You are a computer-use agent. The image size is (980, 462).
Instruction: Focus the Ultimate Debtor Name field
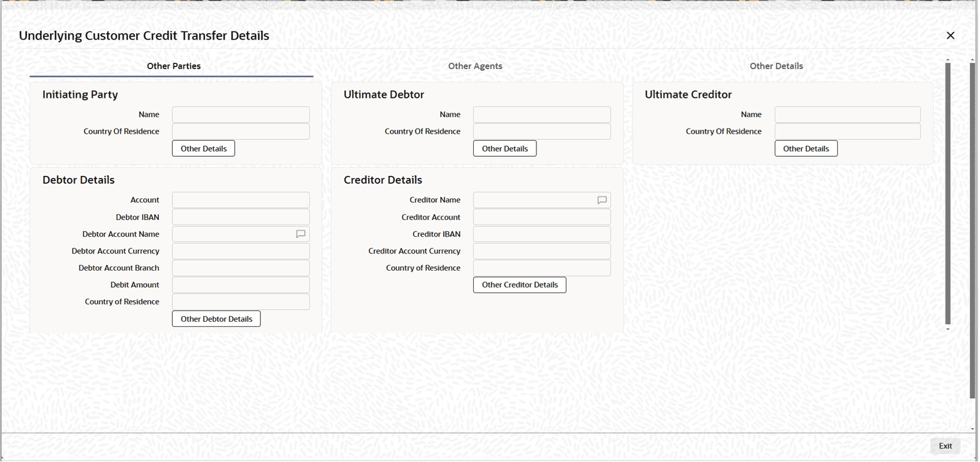coord(542,115)
